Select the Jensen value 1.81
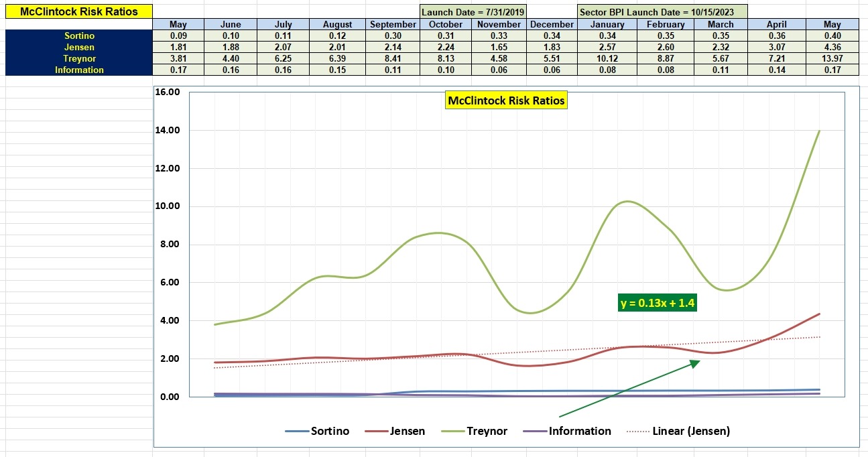 click(x=178, y=47)
